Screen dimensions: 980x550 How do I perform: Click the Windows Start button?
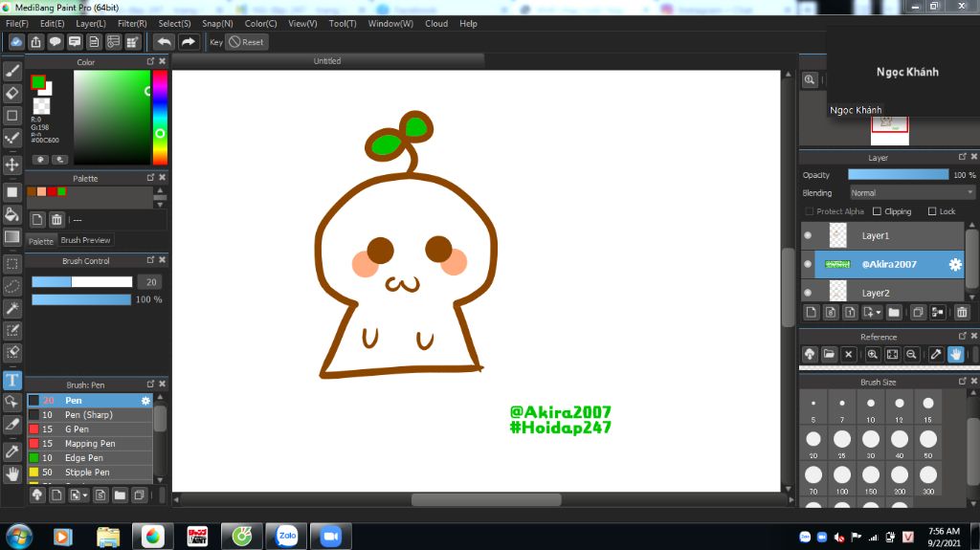19,537
